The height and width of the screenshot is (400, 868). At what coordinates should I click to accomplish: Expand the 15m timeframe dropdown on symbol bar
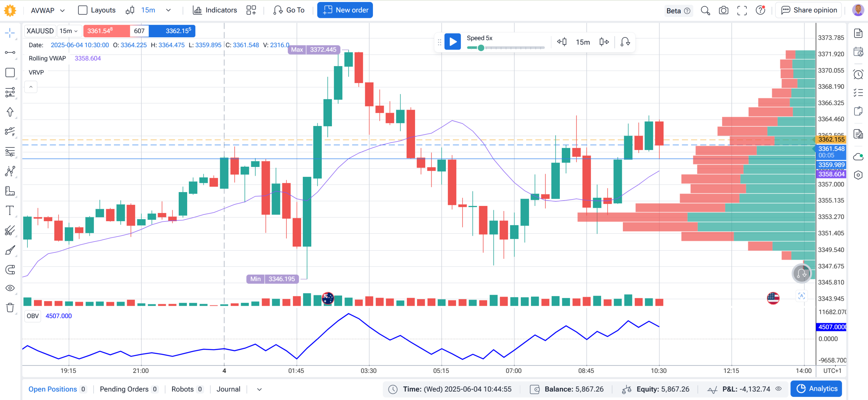click(69, 31)
